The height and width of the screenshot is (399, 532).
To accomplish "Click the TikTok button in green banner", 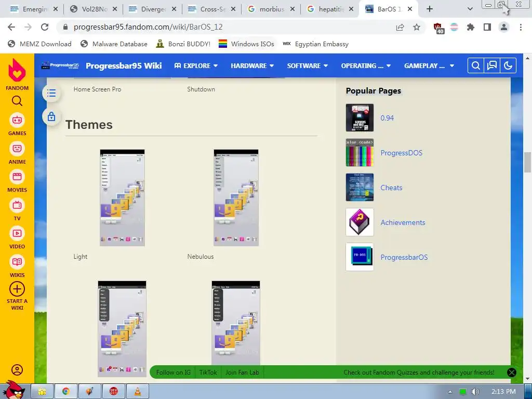I will [x=208, y=372].
